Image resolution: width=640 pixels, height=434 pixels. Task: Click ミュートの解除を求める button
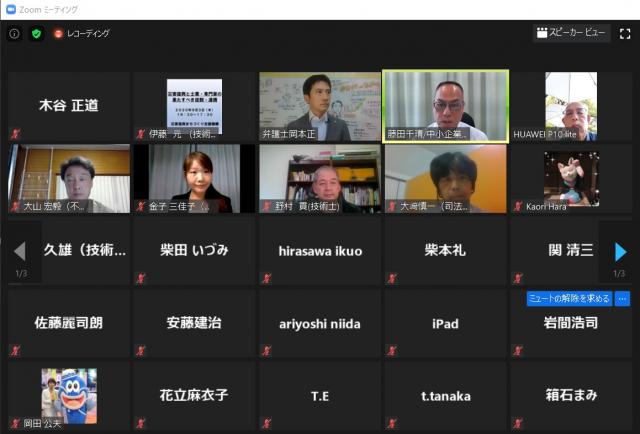[x=569, y=298]
